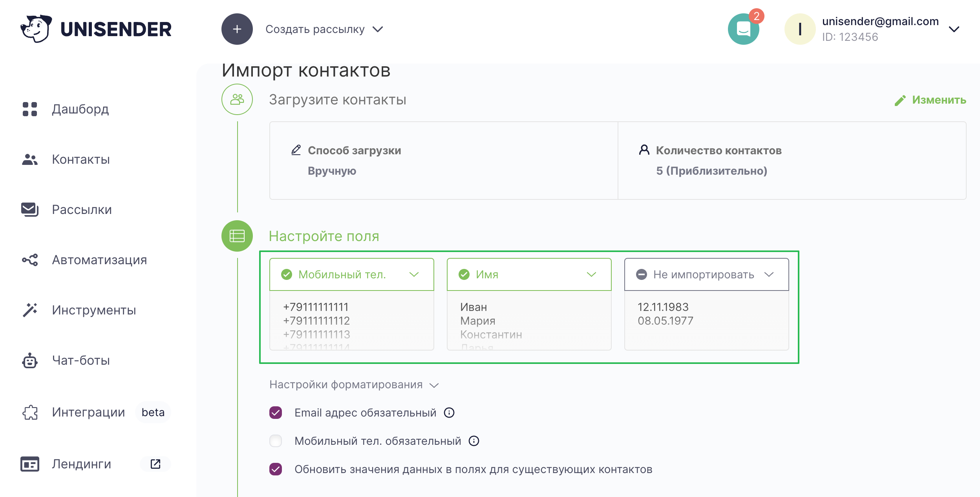Open Автоматизация in sidebar
Image resolution: width=980 pixels, height=497 pixels.
click(99, 260)
